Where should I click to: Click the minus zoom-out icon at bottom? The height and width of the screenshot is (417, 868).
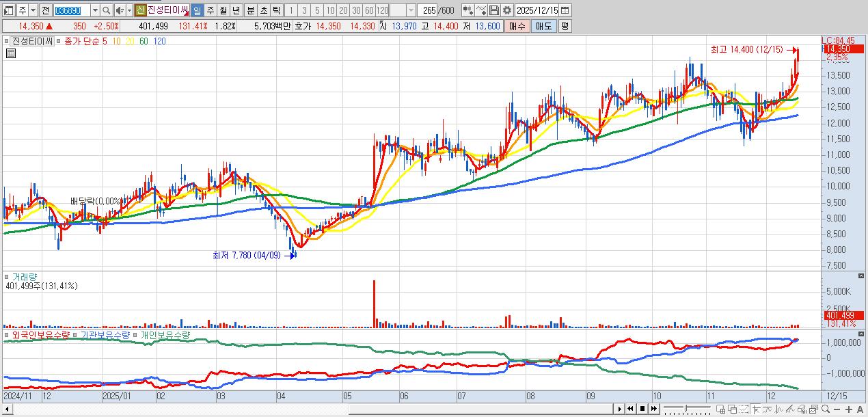(837, 409)
